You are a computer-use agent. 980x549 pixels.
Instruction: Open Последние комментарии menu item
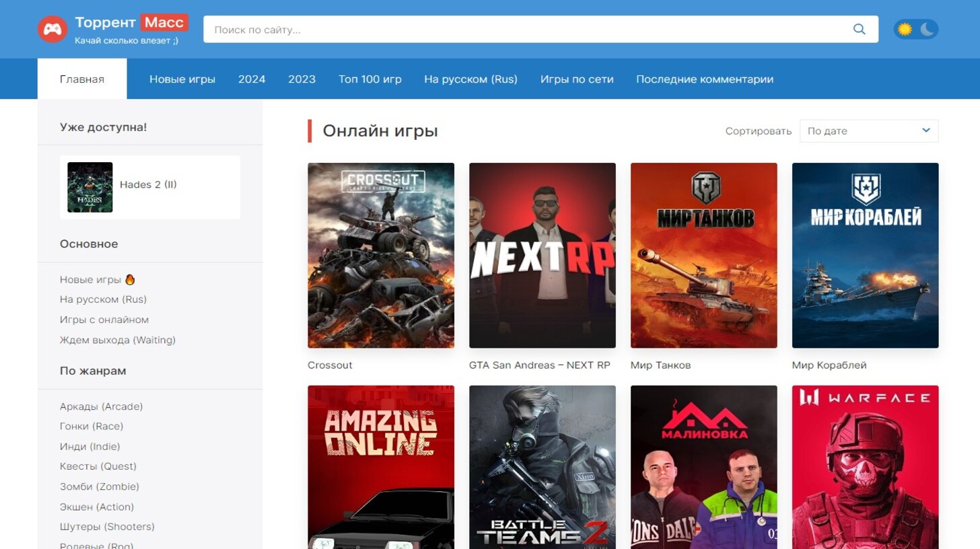point(705,79)
